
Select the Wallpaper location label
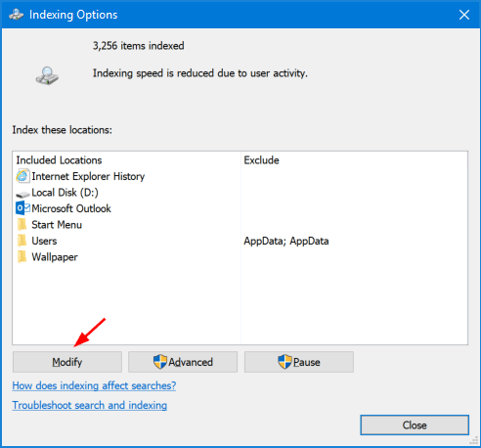coord(55,257)
